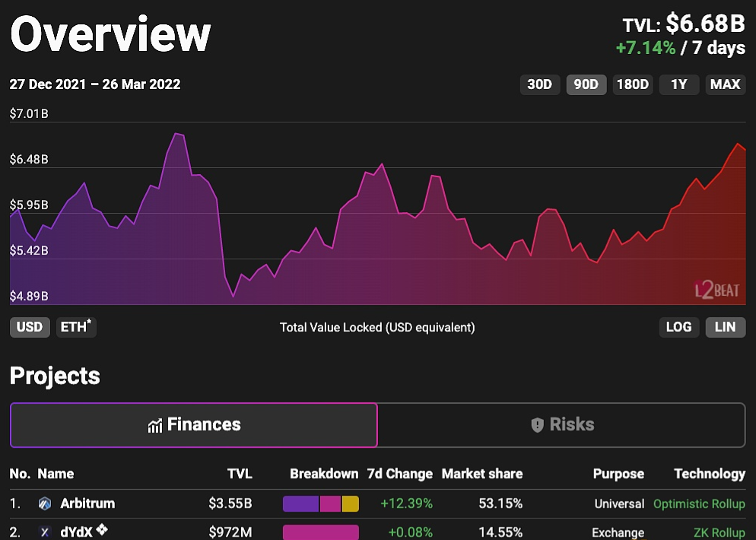Open the Arbitrum project link

pyautogui.click(x=87, y=503)
